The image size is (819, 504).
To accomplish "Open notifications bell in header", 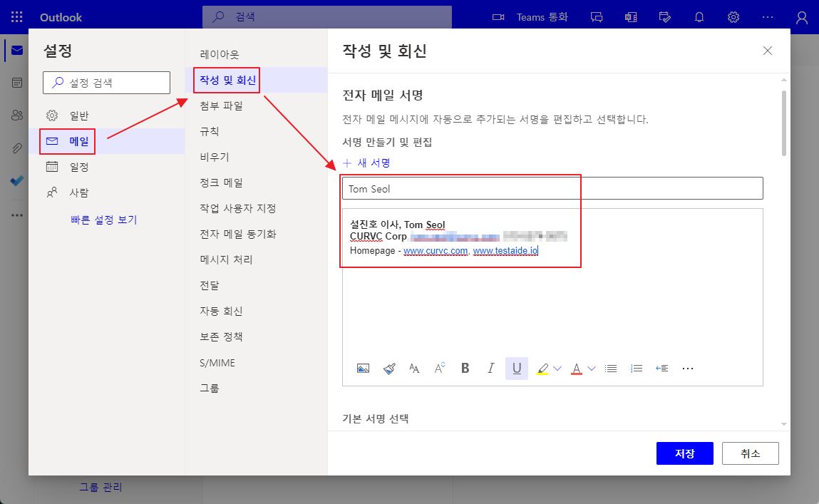I will [699, 17].
